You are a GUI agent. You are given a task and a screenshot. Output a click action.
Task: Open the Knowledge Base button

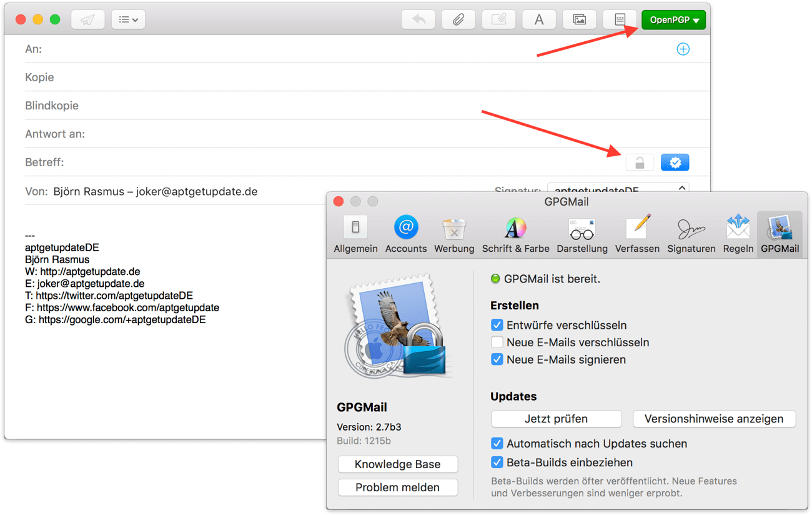click(x=398, y=464)
